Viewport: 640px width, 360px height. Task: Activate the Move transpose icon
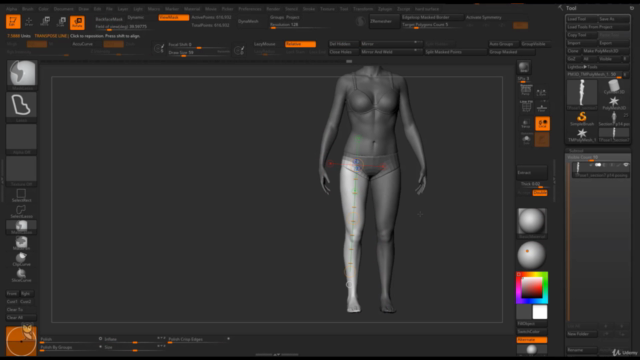[45, 22]
